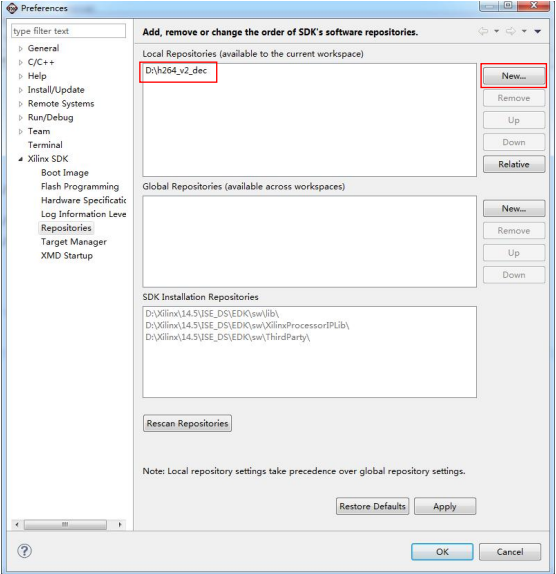This screenshot has width=556, height=574.
Task: Expand the C/C++ tree node
Action: [20, 62]
